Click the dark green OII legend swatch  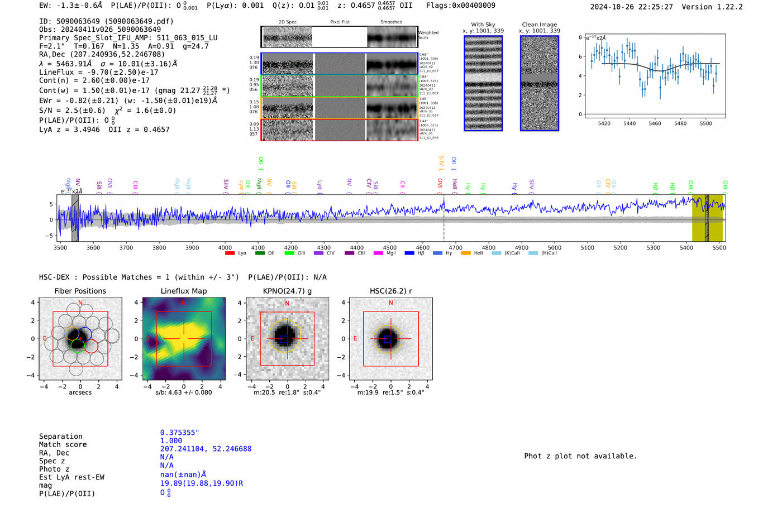(259, 253)
